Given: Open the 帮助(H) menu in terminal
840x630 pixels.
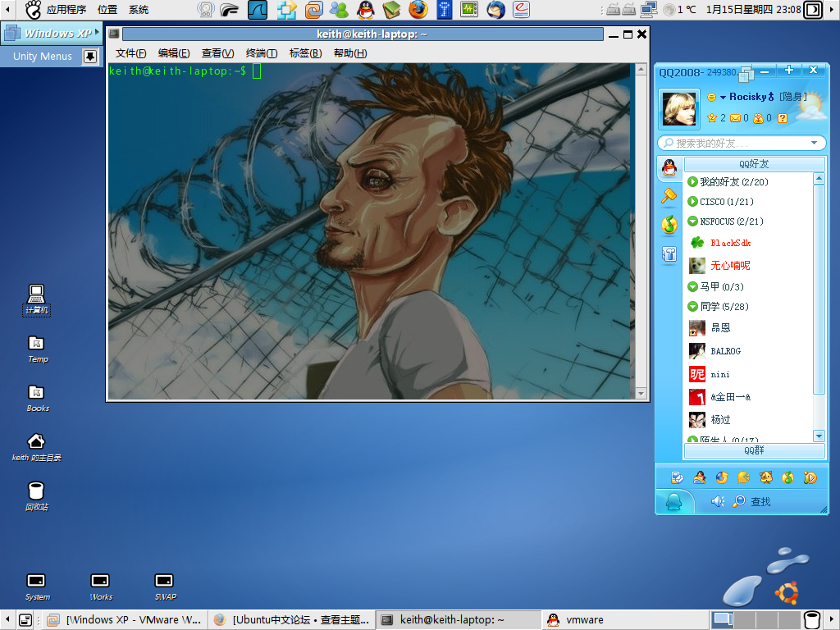Looking at the screenshot, I should pos(350,53).
